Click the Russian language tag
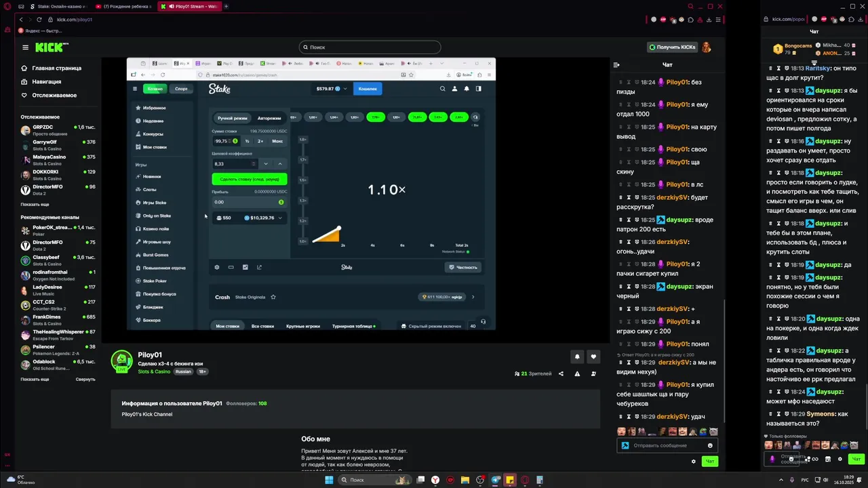Viewport: 868px width, 488px height. coord(183,371)
